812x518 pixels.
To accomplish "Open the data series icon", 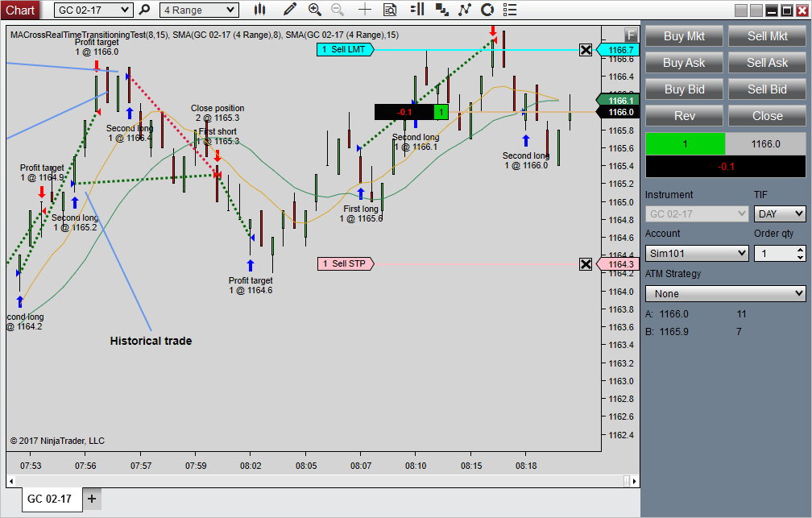I will (x=441, y=10).
